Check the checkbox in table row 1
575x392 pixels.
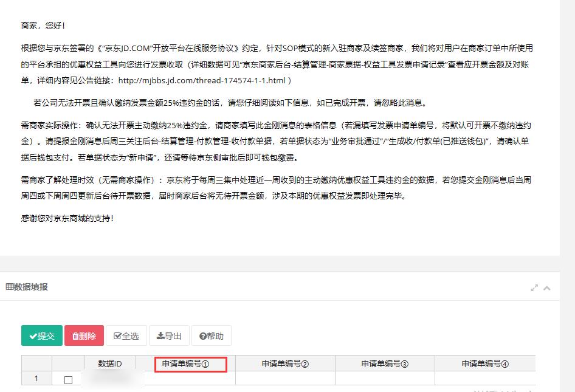69,378
